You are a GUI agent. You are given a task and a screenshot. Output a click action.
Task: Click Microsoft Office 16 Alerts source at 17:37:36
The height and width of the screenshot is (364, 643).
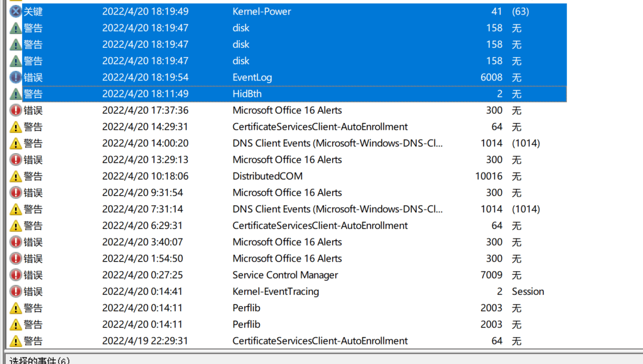[287, 110]
